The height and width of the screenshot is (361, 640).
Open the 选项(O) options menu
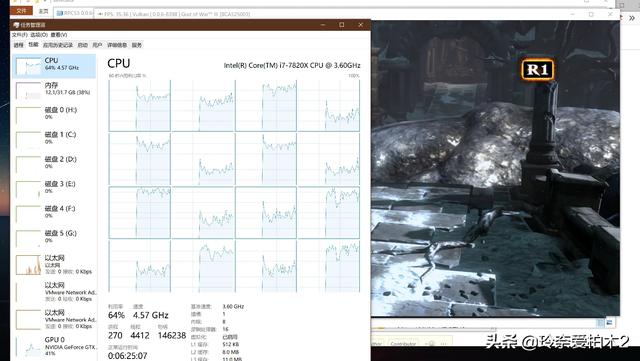click(39, 35)
